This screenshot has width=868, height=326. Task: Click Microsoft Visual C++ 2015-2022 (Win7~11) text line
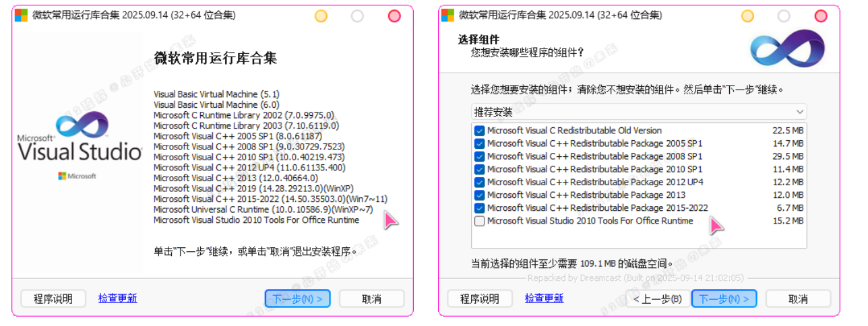pyautogui.click(x=270, y=199)
